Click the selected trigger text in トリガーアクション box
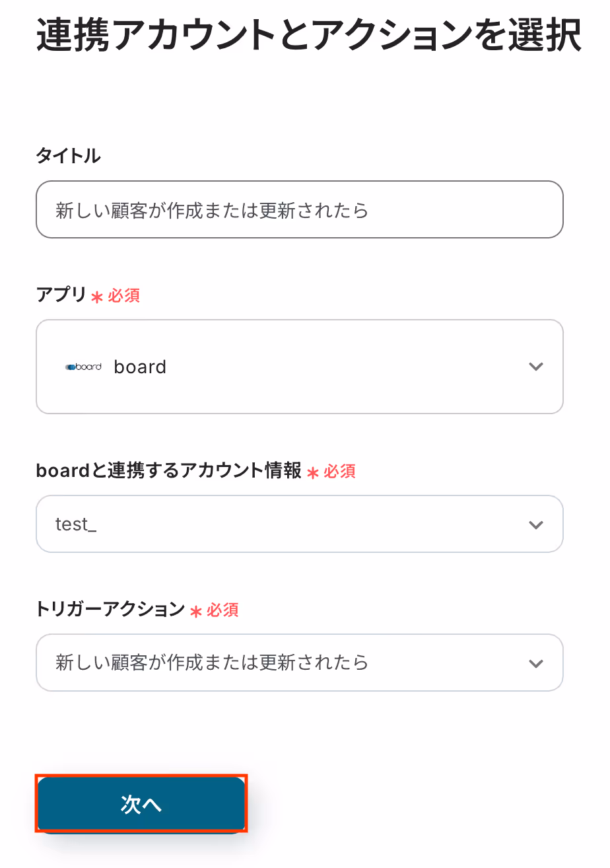Screen dimensions: 610x868 212,663
